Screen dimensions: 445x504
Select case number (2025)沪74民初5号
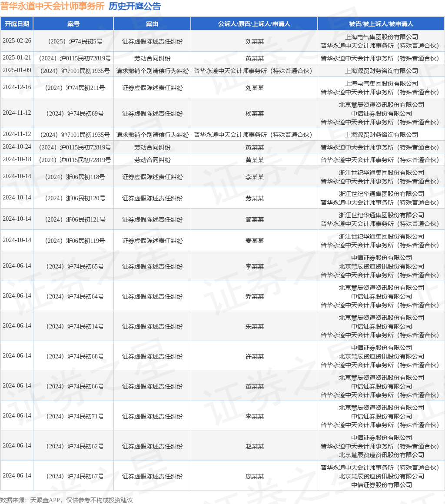pos(73,41)
